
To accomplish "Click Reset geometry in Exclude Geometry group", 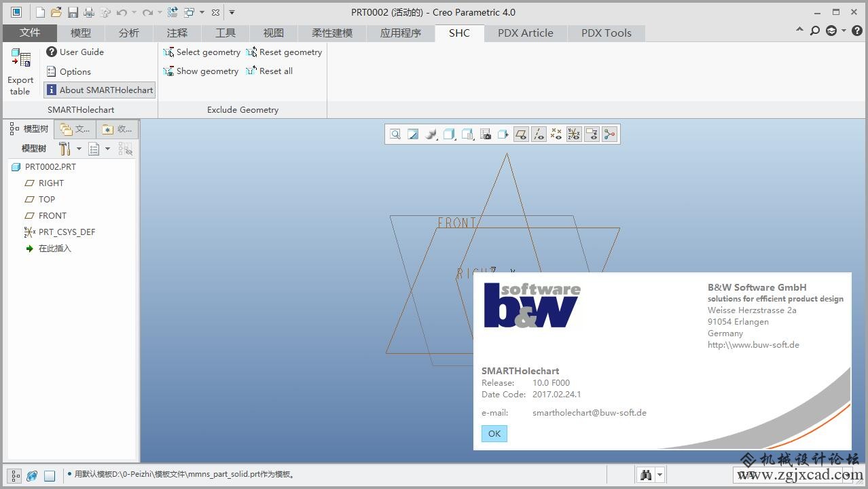I will pos(284,52).
